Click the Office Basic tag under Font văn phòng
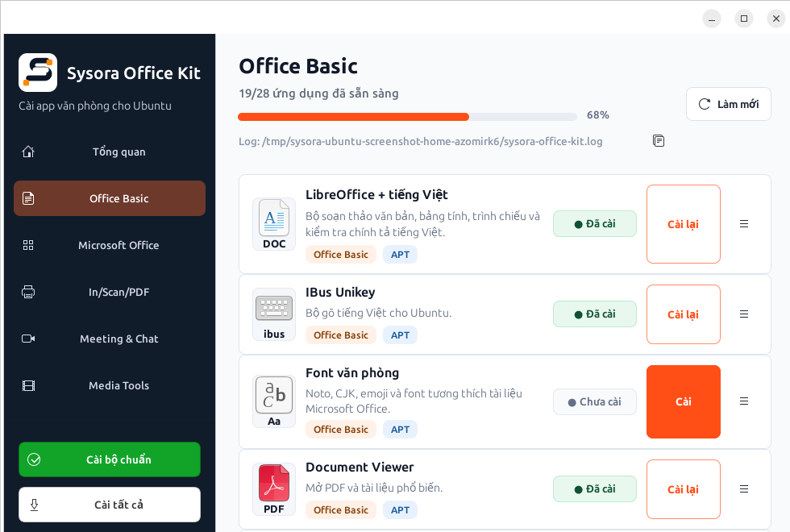This screenshot has width=790, height=532. [340, 429]
